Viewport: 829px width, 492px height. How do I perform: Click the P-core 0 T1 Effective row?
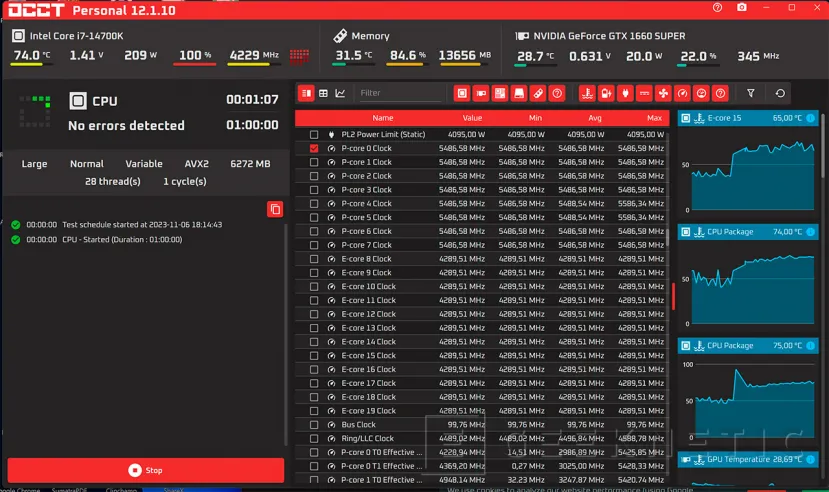tap(481, 466)
